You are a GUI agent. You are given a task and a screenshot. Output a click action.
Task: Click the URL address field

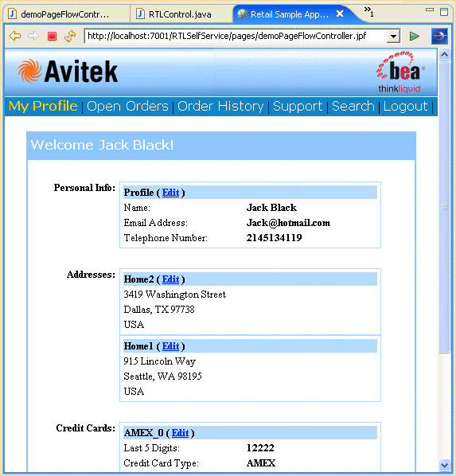click(x=236, y=36)
